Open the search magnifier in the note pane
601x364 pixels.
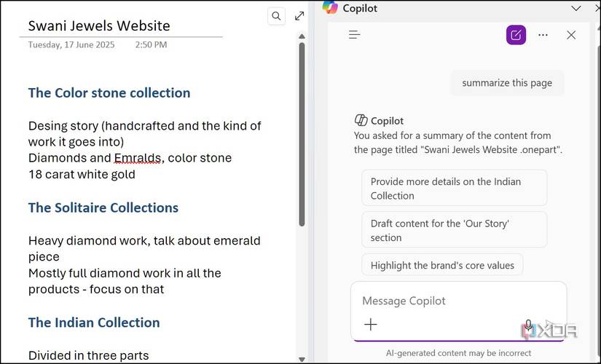coord(276,16)
